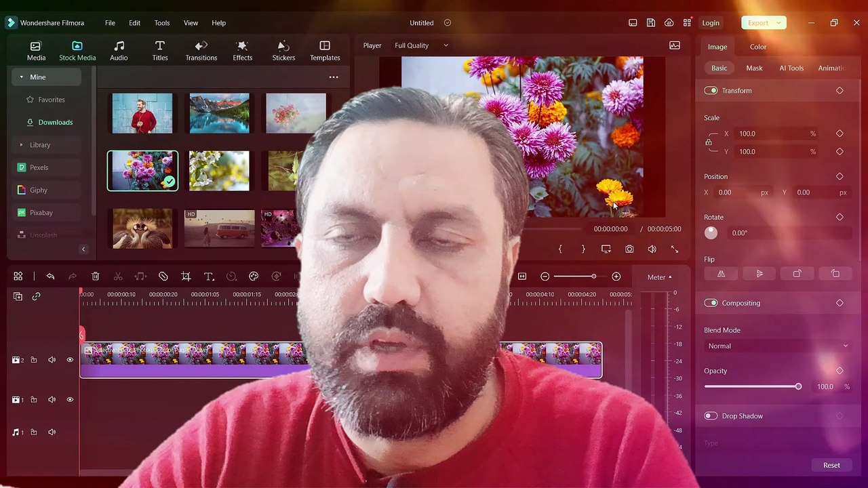Open the Tools menu
Image resolution: width=868 pixels, height=488 pixels.
point(162,23)
